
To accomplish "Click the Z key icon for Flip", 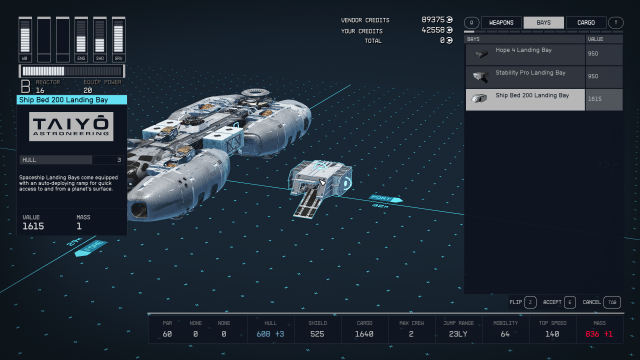I will pyautogui.click(x=530, y=302).
